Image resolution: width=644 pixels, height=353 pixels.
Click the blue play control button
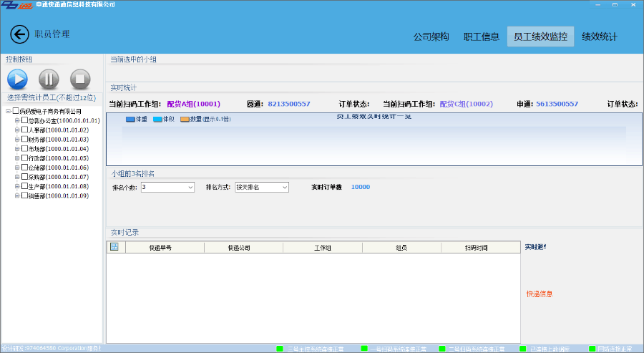[17, 79]
